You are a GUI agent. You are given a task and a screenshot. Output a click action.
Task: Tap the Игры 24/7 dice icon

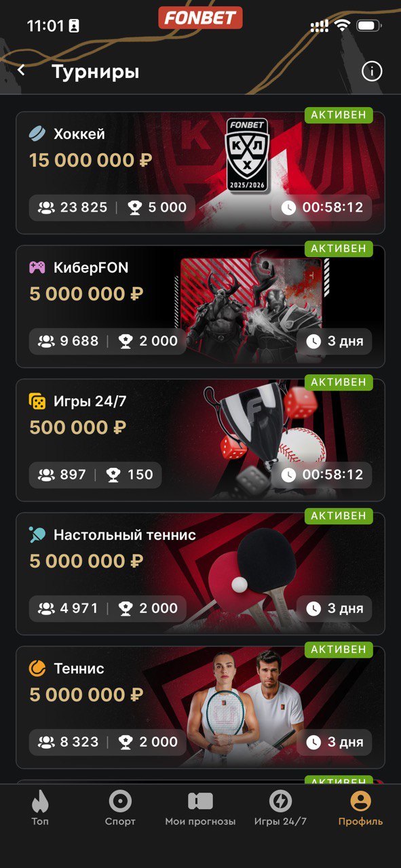[x=37, y=401]
